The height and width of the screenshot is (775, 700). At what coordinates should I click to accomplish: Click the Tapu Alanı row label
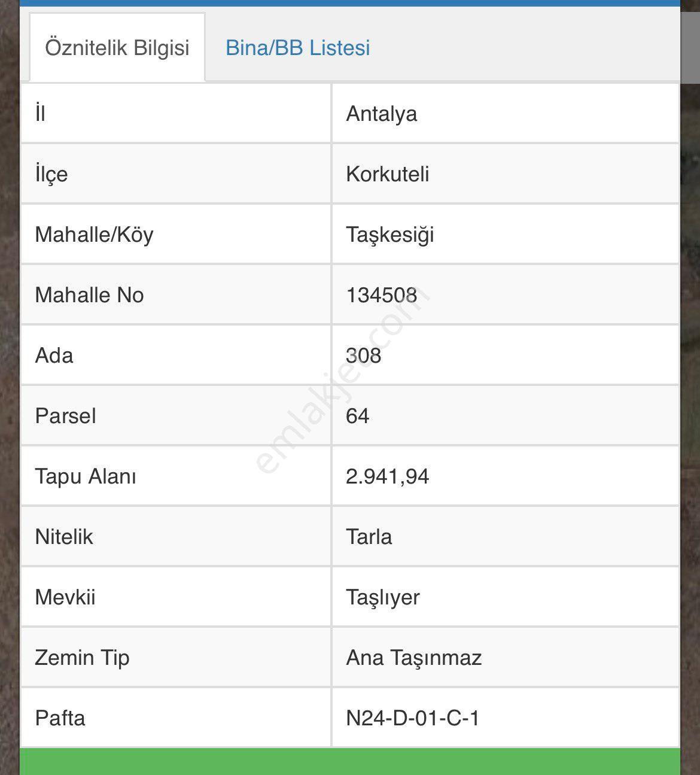(86, 477)
